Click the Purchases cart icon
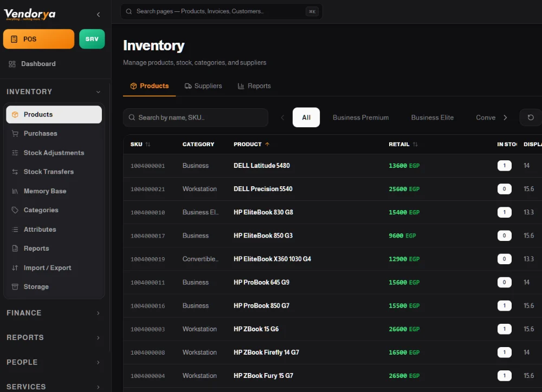 coord(15,133)
